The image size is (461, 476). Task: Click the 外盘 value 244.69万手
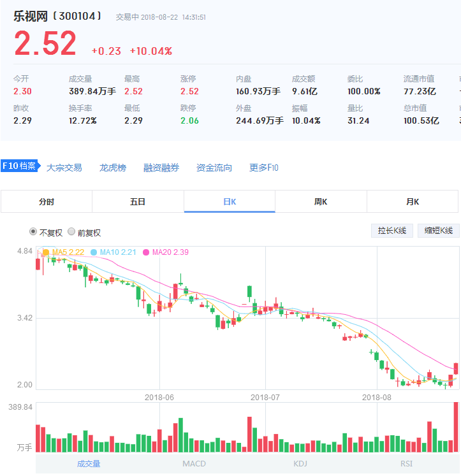[x=260, y=121]
